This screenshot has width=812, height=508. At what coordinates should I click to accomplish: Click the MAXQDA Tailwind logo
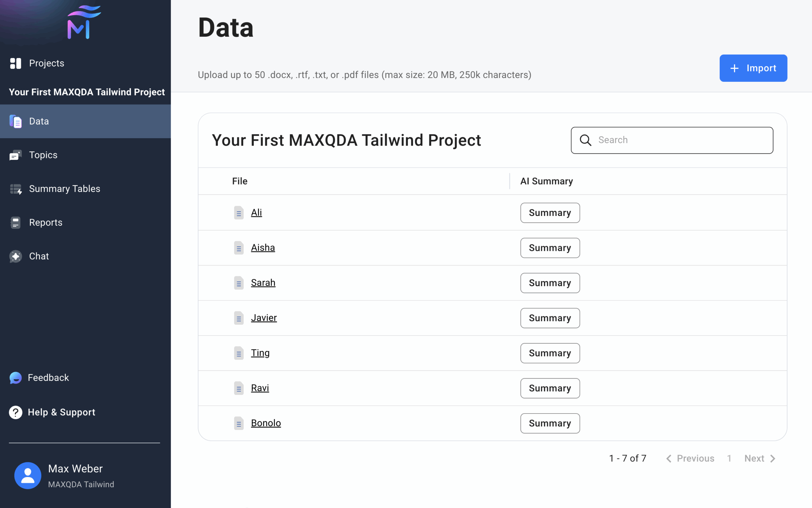point(84,22)
